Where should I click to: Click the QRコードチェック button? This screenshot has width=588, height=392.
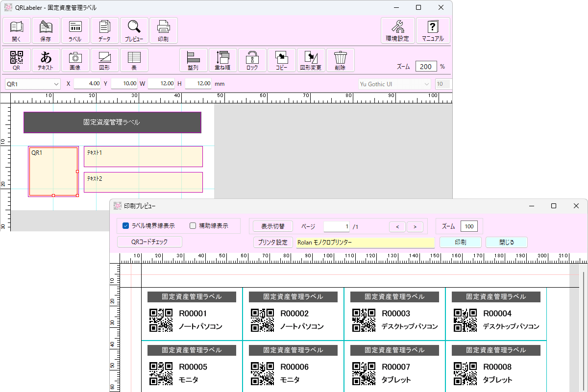pos(150,242)
